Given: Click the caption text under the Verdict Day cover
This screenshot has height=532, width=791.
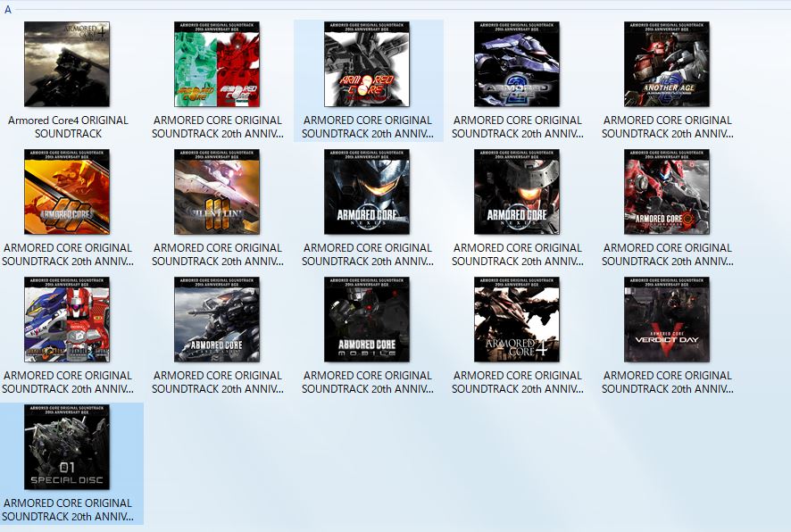Looking at the screenshot, I should pos(668,382).
